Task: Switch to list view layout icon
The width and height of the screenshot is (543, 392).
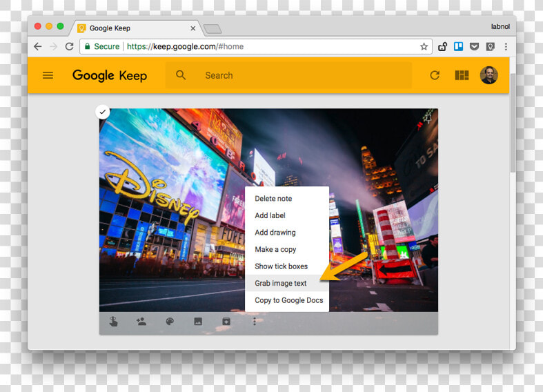Action: [x=462, y=75]
